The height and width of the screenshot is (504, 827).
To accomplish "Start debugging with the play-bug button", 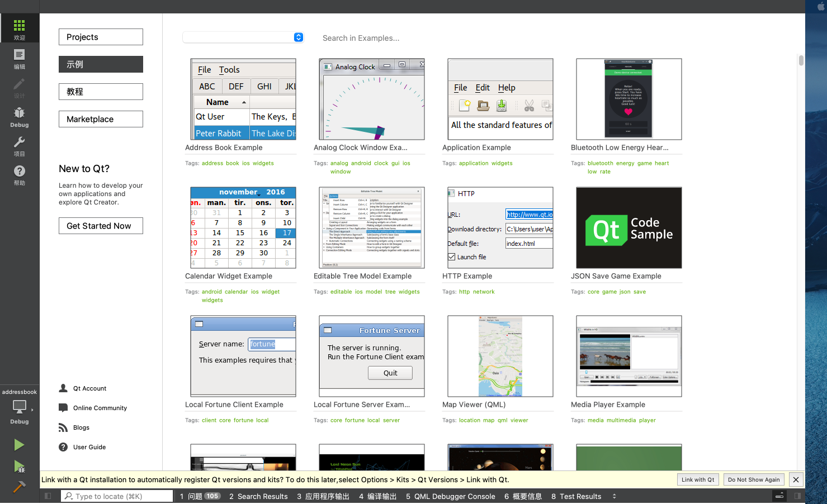I will pyautogui.click(x=19, y=466).
